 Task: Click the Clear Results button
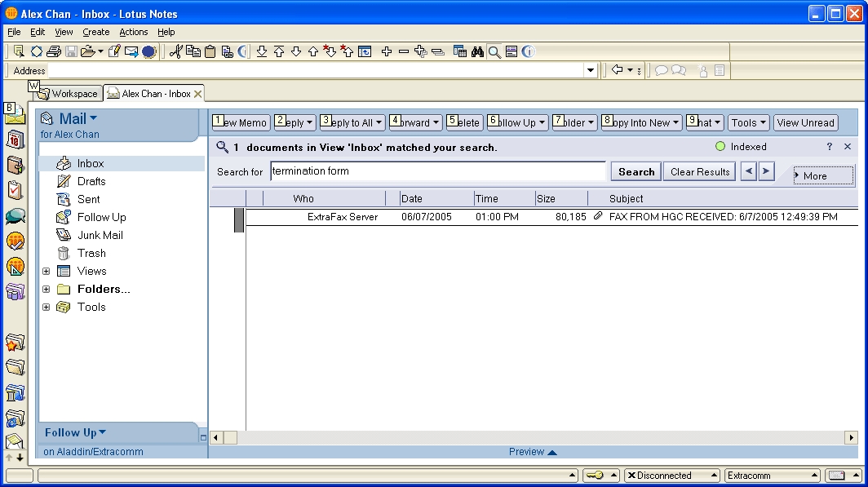(x=699, y=171)
